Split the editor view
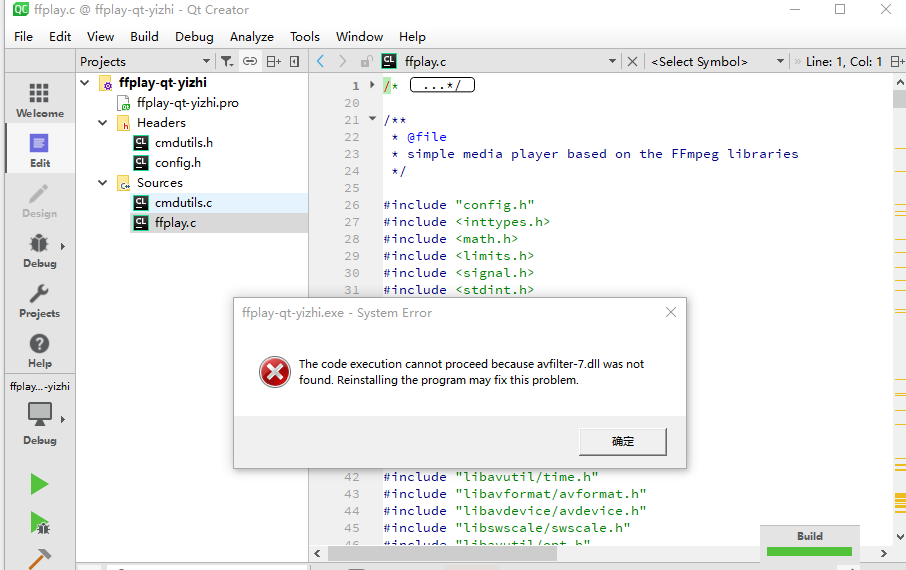The width and height of the screenshot is (906, 570). click(x=897, y=61)
